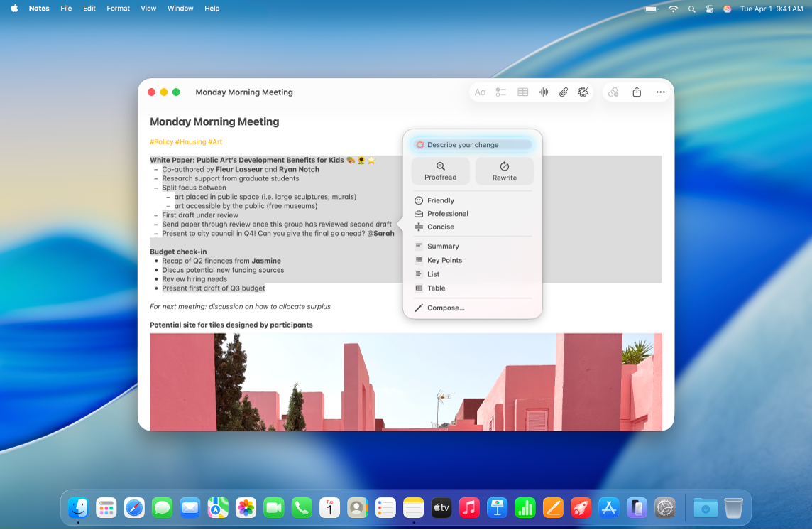Open the Format menu
Screen dimensions: 812x530
tap(118, 9)
